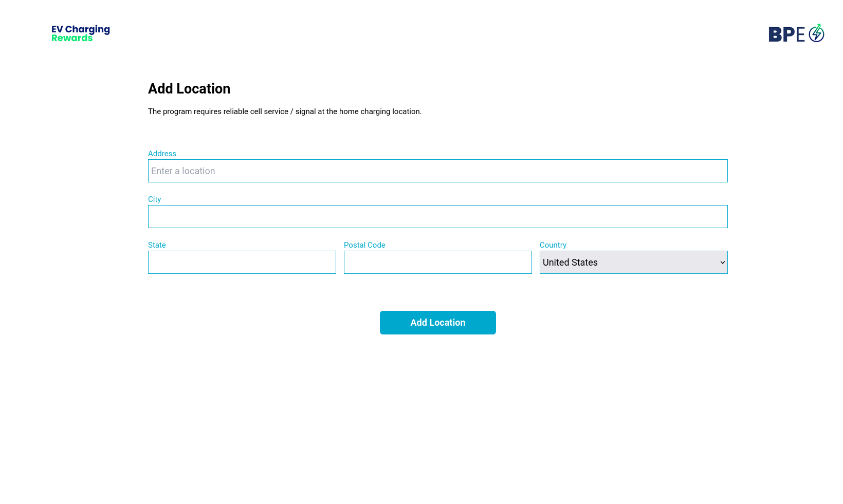Click the EV Charging Rewards logo
Viewport: 843px width, 504px height.
click(x=80, y=33)
